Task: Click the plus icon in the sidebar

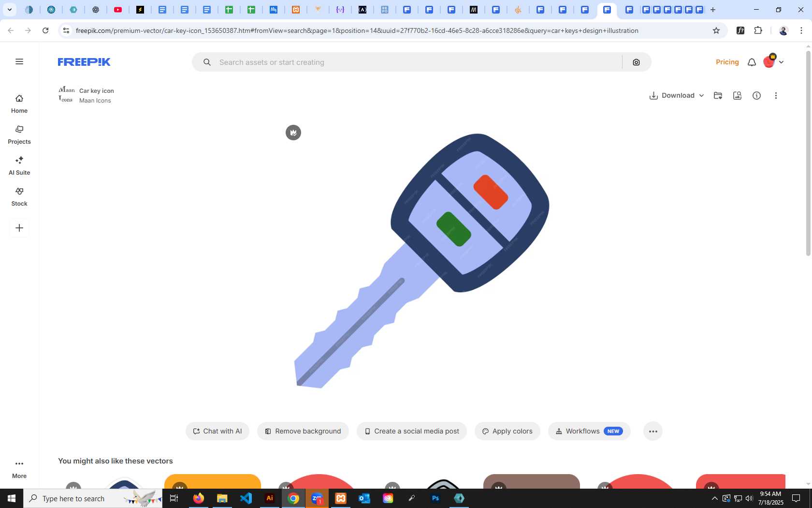Action: 19,228
